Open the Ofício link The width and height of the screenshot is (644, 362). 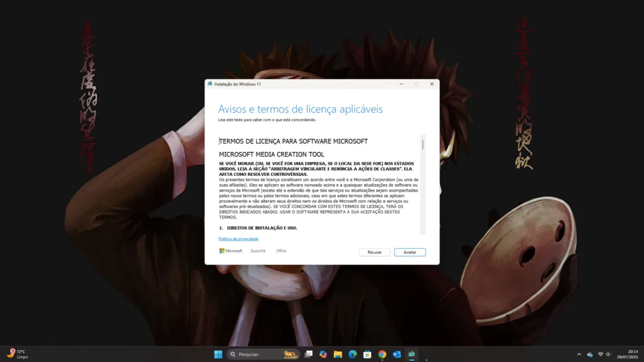[281, 251]
